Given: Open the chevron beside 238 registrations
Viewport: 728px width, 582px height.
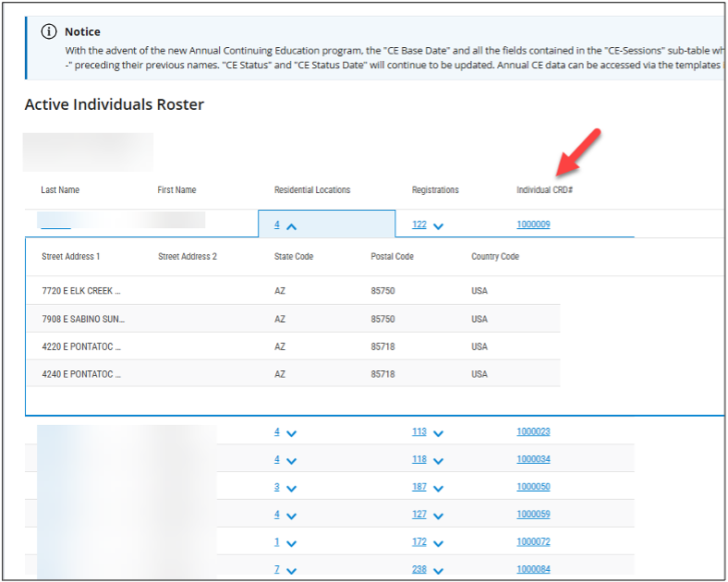Looking at the screenshot, I should point(438,570).
